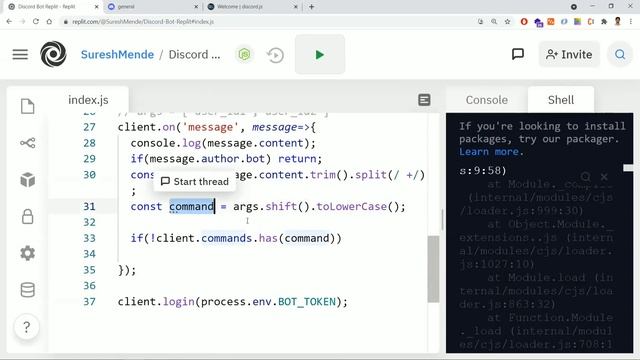Viewport: 640px width, 360px height.
Task: Click the selected word command on line 31
Action: [191, 207]
